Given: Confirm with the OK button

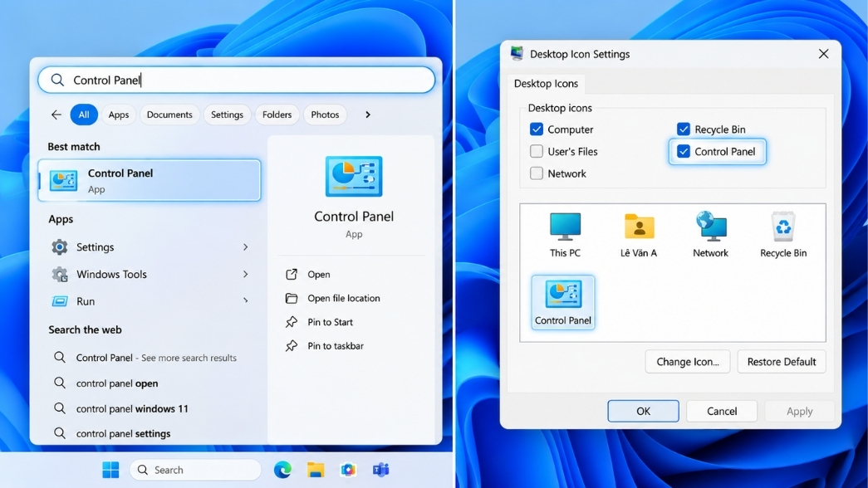Looking at the screenshot, I should pyautogui.click(x=643, y=411).
